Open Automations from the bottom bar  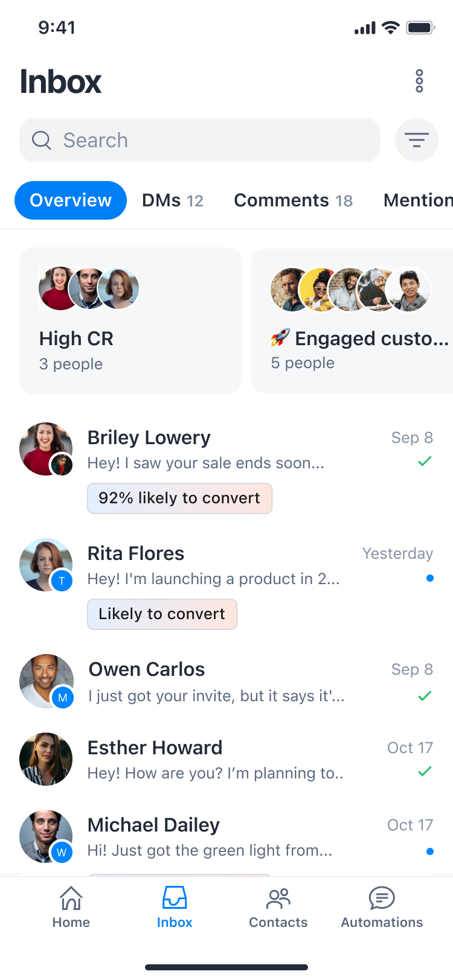[382, 899]
